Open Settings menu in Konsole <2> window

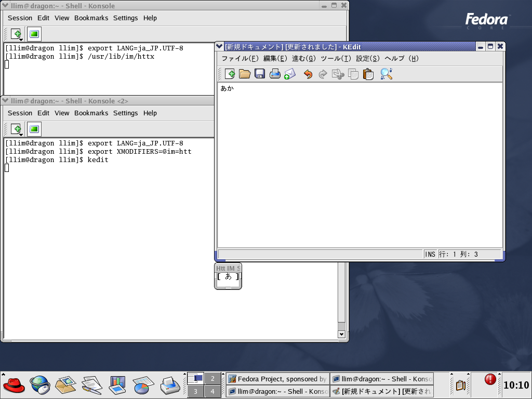click(125, 113)
